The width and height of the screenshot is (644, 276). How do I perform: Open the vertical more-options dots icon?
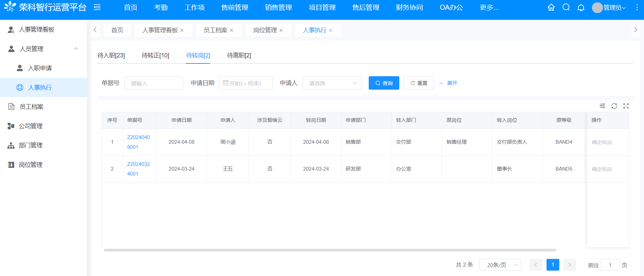point(637,7)
